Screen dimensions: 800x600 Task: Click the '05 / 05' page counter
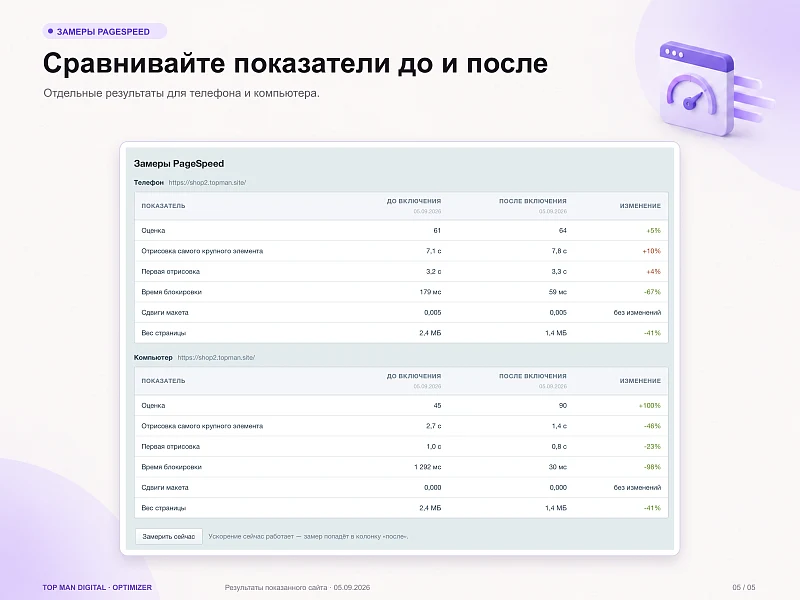744,587
